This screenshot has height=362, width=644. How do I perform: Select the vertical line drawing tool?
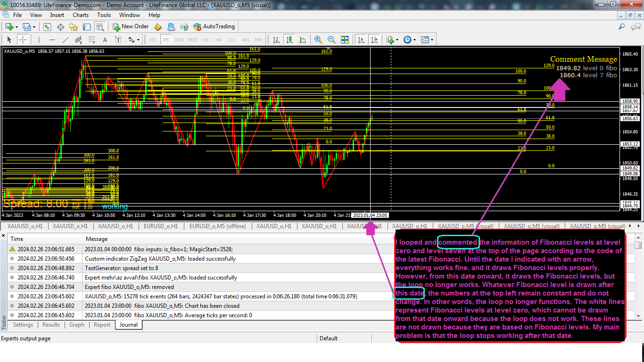39,40
